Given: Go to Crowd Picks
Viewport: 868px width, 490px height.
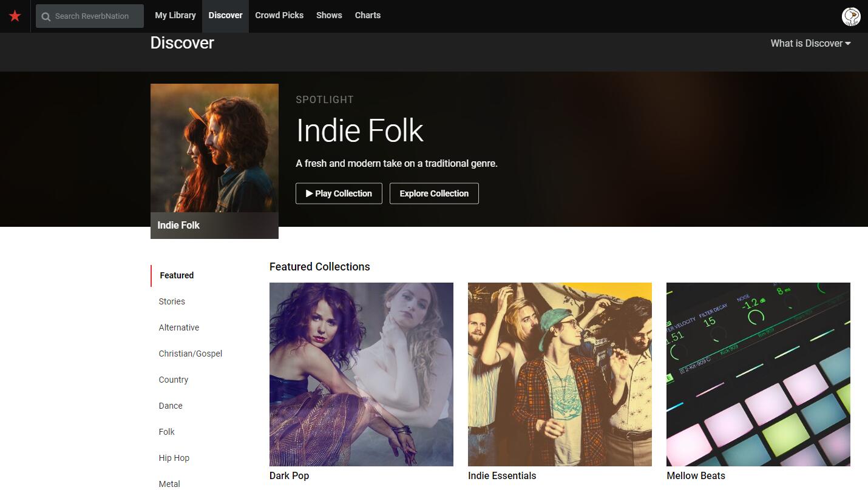Looking at the screenshot, I should point(279,15).
